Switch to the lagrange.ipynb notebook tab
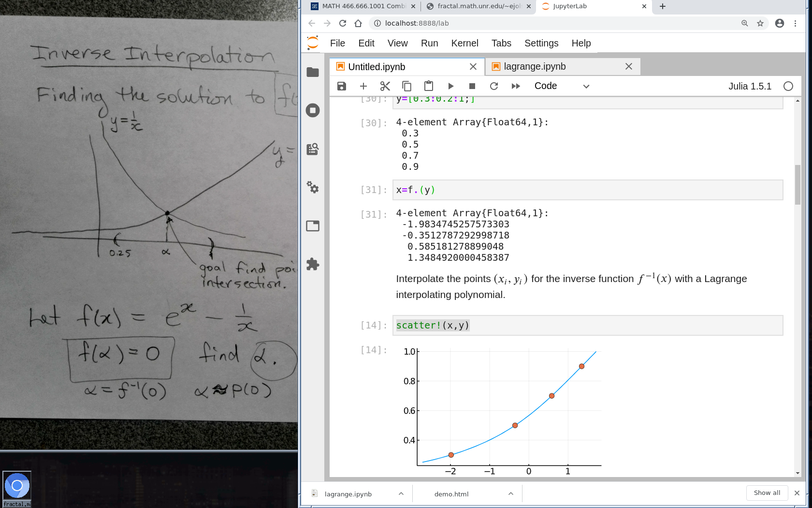The image size is (812, 508). point(535,67)
